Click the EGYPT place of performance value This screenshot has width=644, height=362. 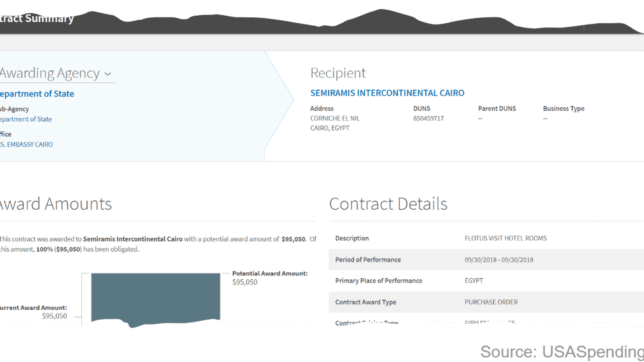click(474, 281)
